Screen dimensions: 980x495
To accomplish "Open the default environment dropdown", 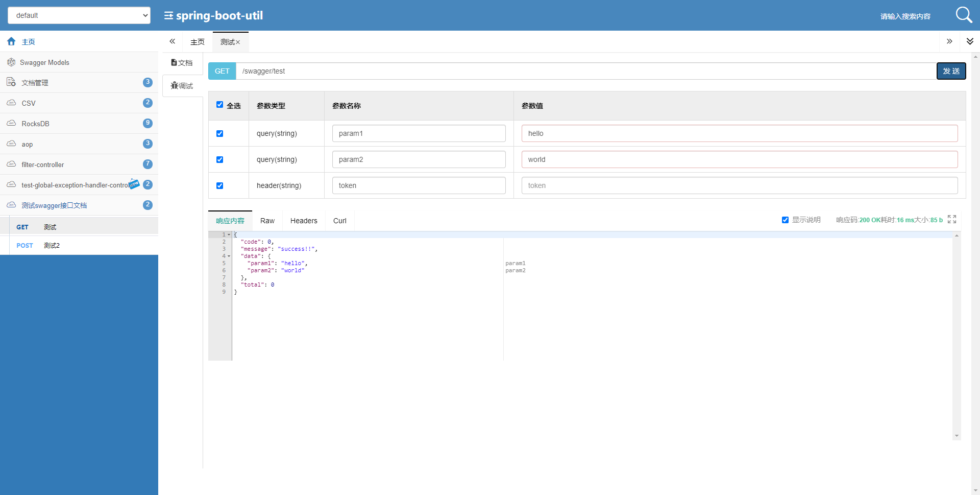I will click(x=79, y=15).
